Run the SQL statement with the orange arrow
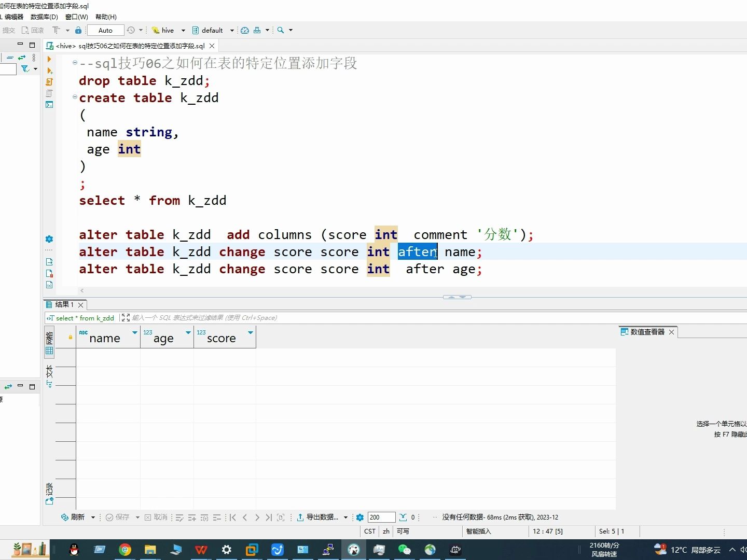 (49, 59)
